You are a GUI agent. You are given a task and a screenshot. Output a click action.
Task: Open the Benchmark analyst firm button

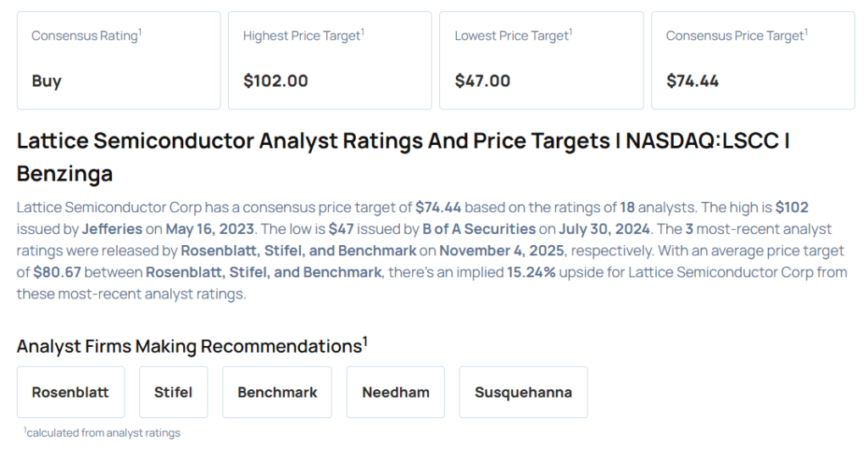click(277, 392)
